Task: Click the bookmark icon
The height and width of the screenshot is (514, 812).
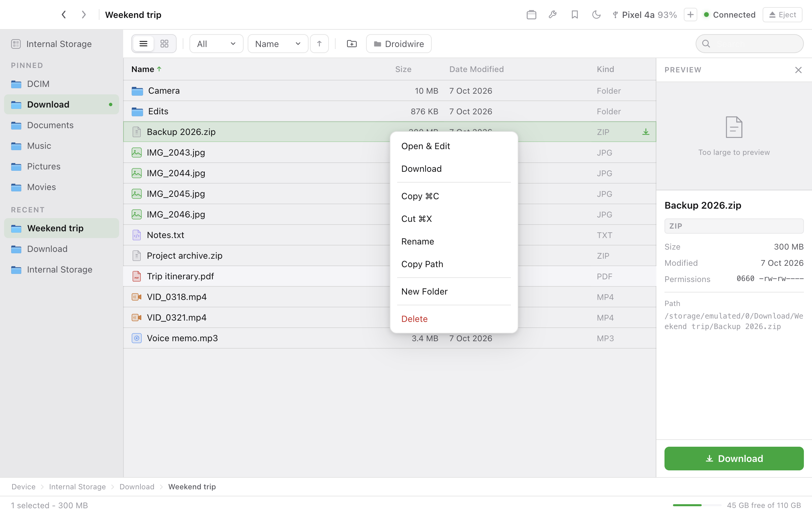Action: coord(574,15)
